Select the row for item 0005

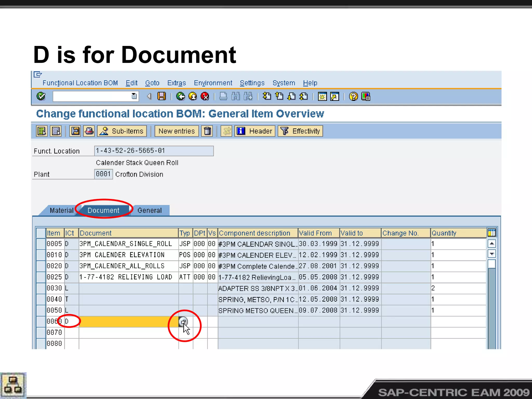(x=41, y=244)
